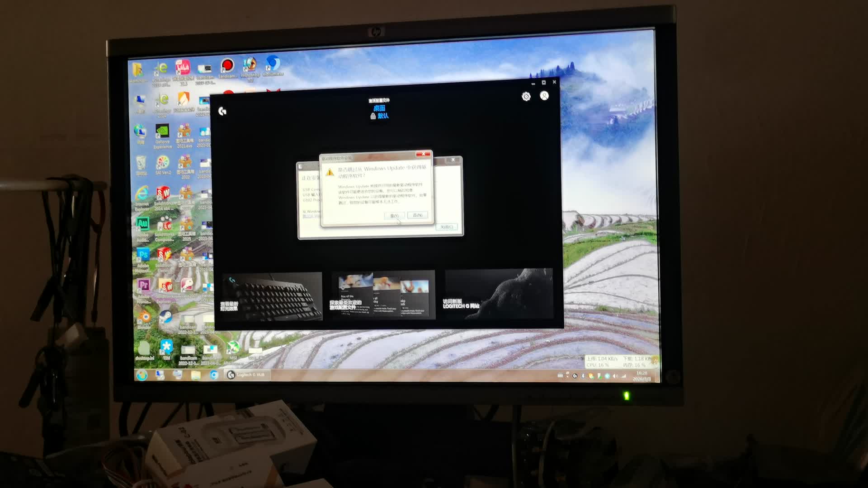Click the user account profile icon
Screen dimensions: 868x488
pos(544,96)
